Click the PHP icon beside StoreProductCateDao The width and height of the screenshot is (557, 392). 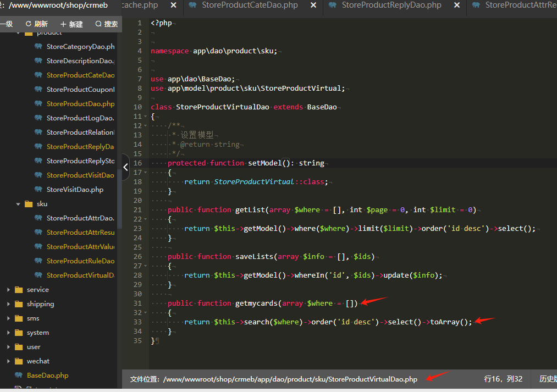click(38, 75)
